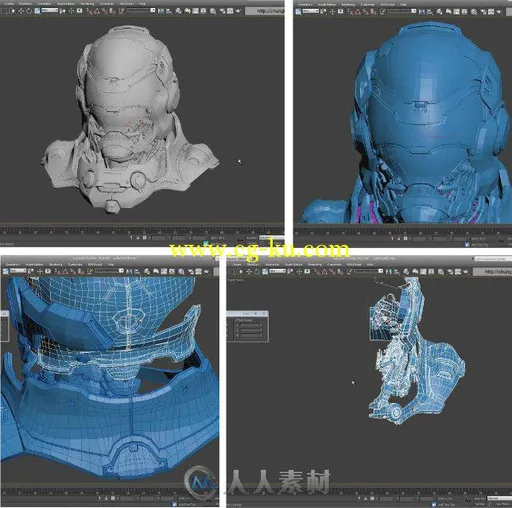Click Use Pivot Point Center, top-left window
512x508 pixels.
coord(63,11)
